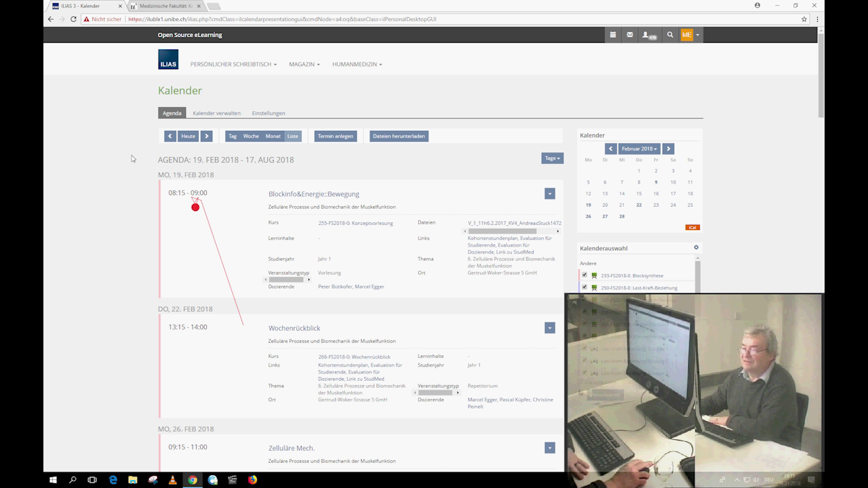Click the ILIAS logo
Image resolution: width=868 pixels, height=488 pixels.
click(168, 60)
